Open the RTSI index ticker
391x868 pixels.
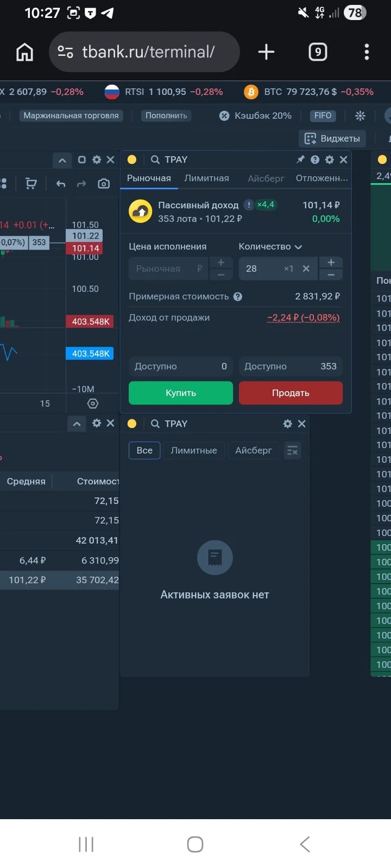coord(163,92)
